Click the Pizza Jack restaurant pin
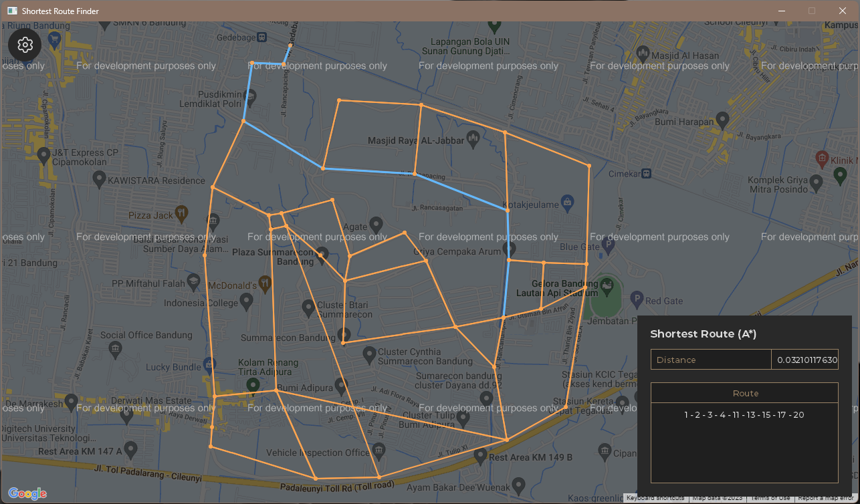This screenshot has height=504, width=860. coord(181,213)
